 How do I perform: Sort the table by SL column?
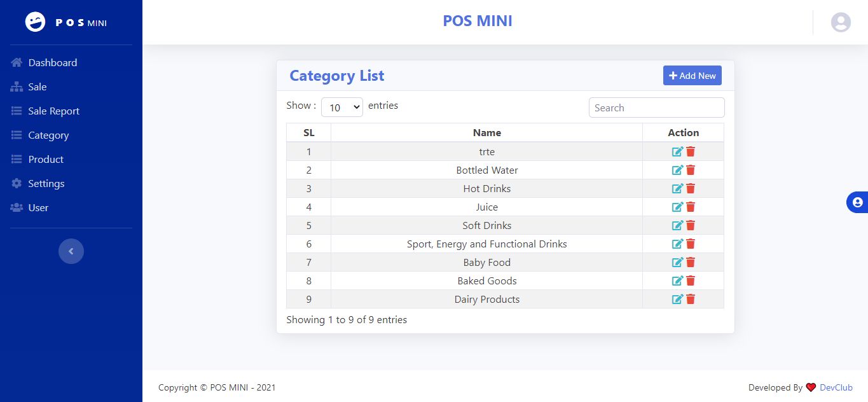click(x=308, y=132)
